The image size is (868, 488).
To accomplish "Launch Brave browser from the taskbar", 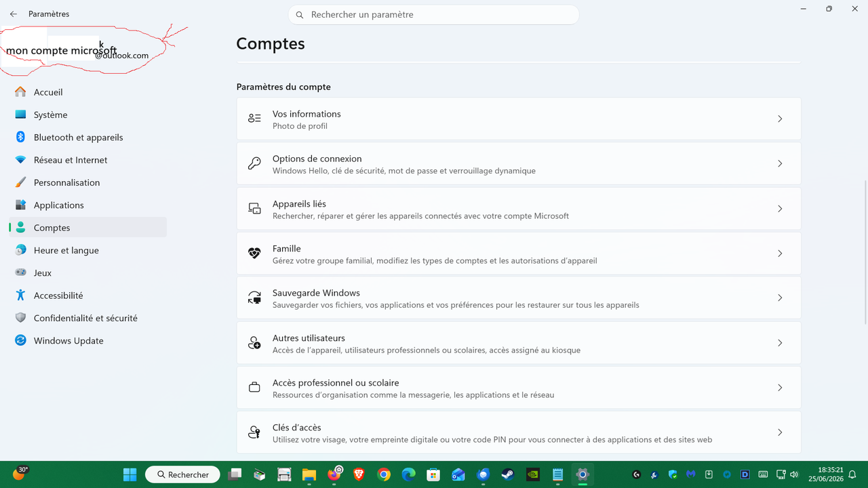I will pyautogui.click(x=359, y=474).
